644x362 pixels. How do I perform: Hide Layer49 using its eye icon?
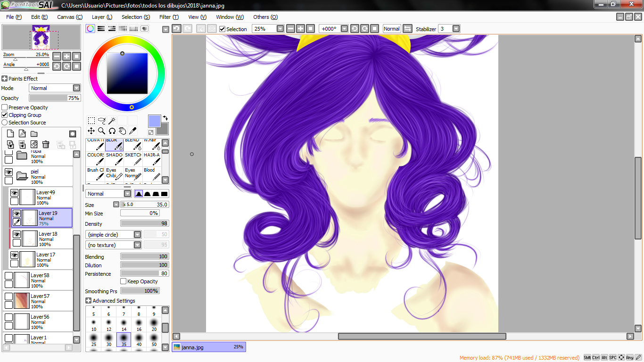pos(15,193)
